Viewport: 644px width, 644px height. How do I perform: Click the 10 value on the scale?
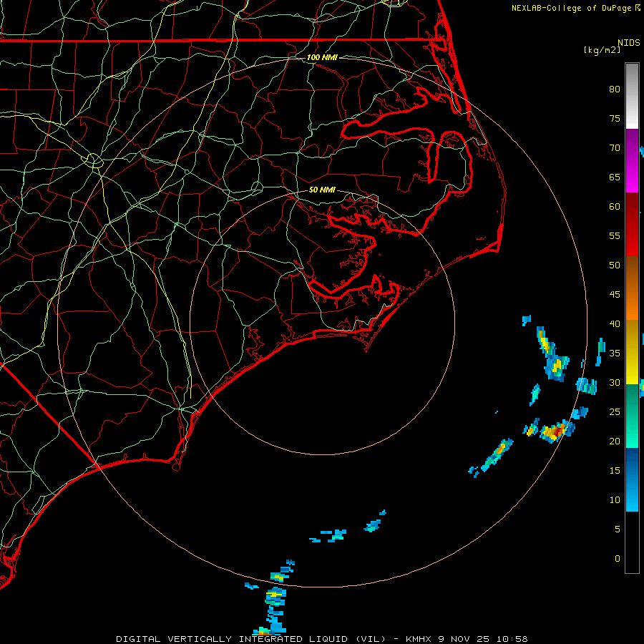[x=615, y=500]
